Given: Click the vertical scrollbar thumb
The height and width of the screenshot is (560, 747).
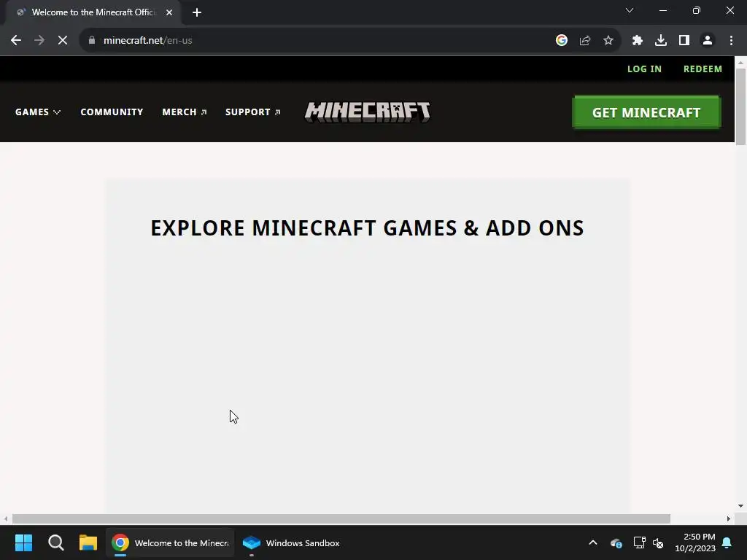Looking at the screenshot, I should (x=740, y=106).
